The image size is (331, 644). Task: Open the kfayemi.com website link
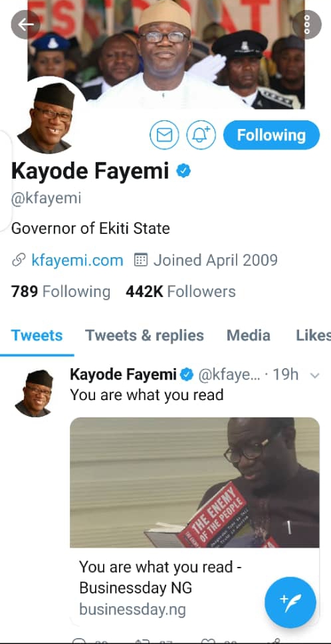tap(77, 260)
